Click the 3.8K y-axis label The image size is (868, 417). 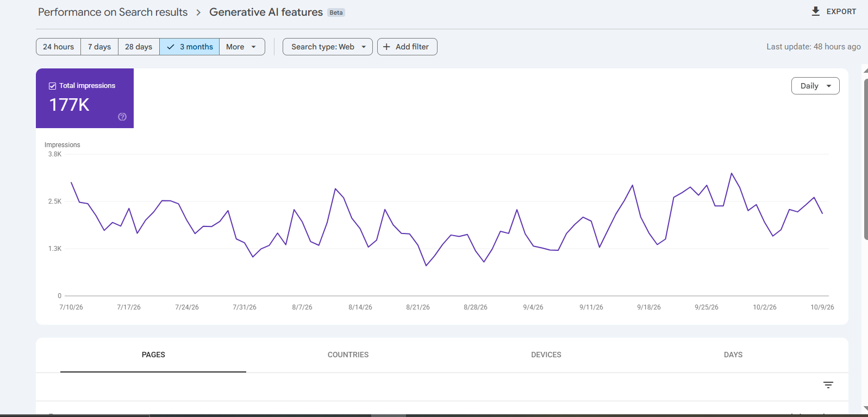pyautogui.click(x=55, y=154)
